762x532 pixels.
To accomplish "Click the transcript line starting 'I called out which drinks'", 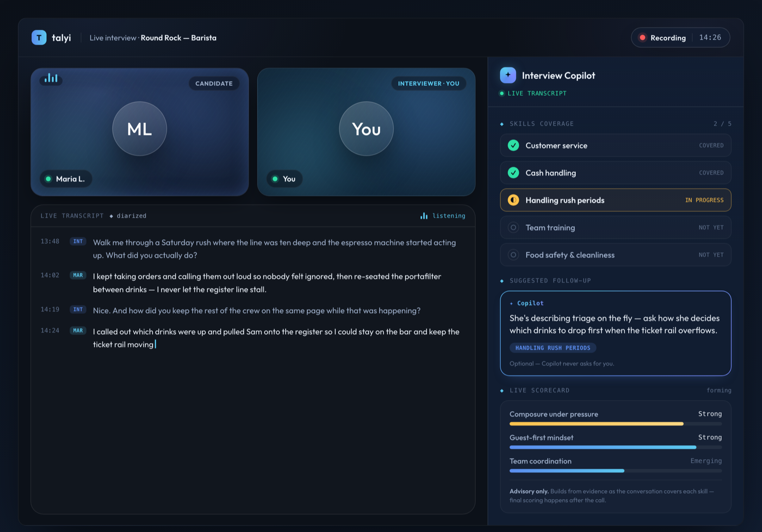I will (276, 338).
